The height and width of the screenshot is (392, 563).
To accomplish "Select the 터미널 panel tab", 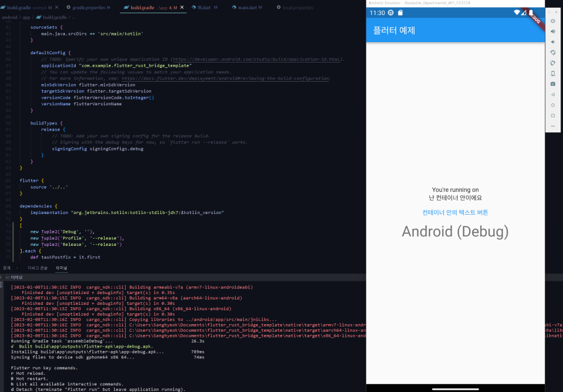I will pyautogui.click(x=61, y=268).
